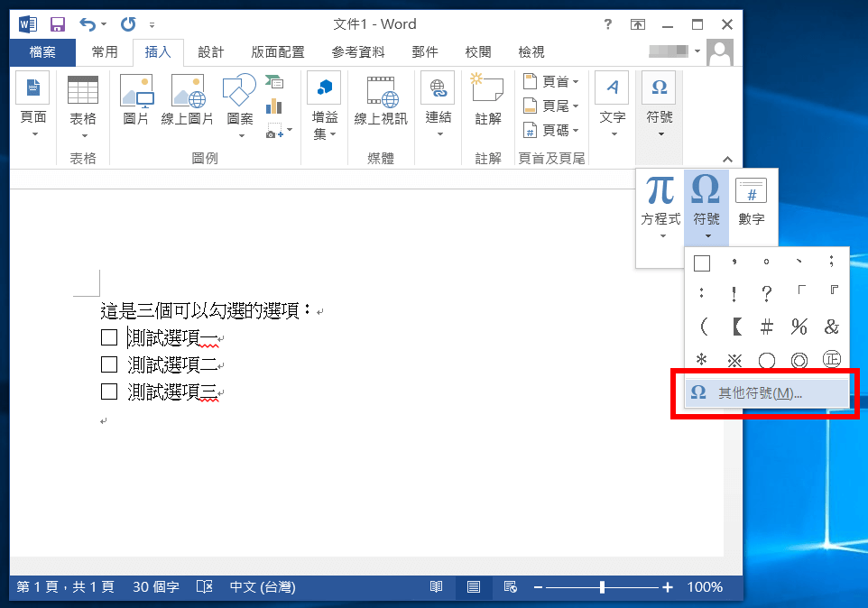Switch to the 常用 ribbon tab
The width and height of the screenshot is (868, 608).
click(104, 51)
